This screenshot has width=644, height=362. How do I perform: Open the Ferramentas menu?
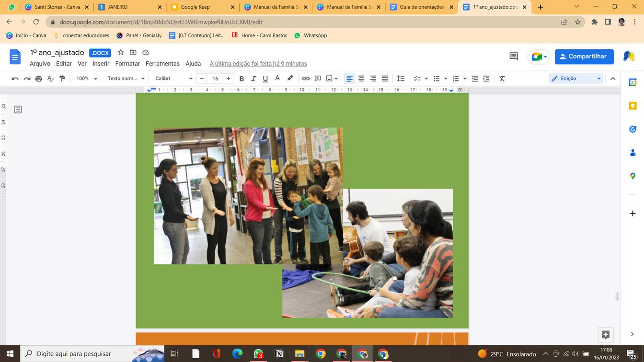(162, 64)
